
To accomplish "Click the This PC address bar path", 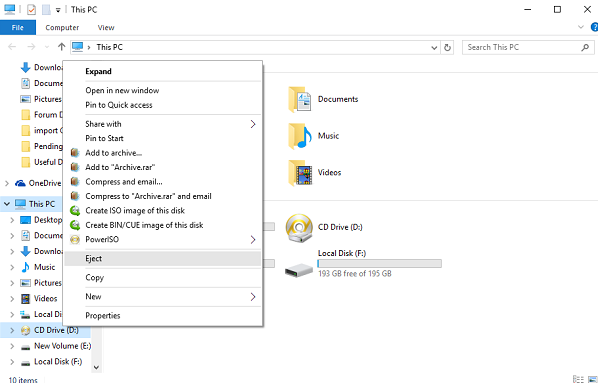I will [x=109, y=47].
